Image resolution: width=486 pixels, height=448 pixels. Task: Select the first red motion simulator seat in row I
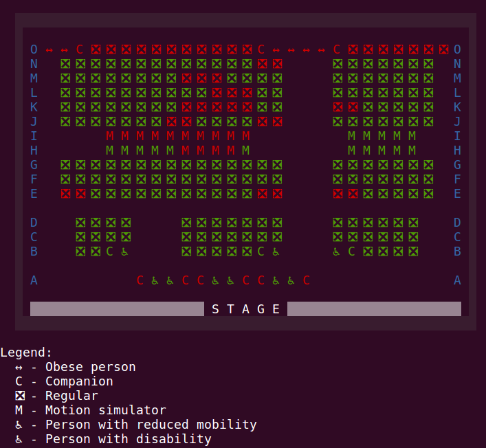point(110,136)
